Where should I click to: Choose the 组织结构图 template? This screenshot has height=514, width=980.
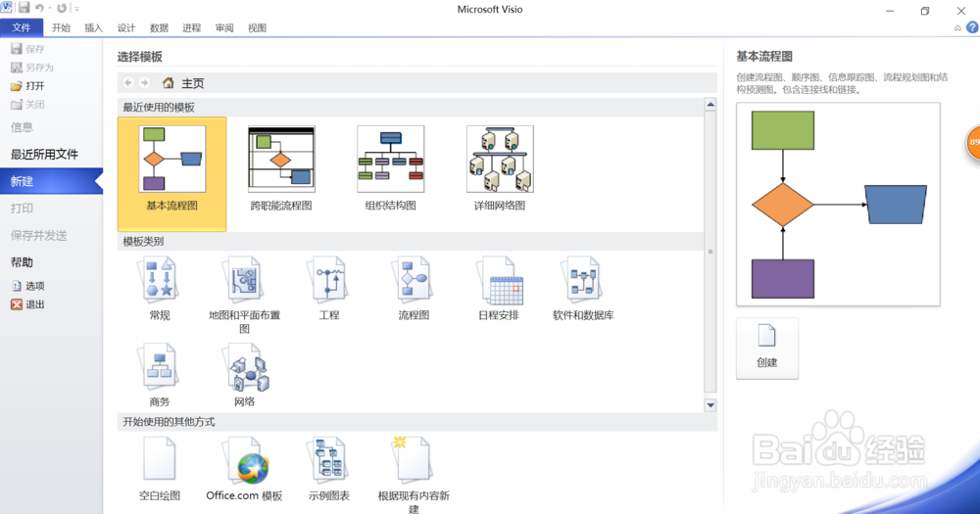click(391, 168)
